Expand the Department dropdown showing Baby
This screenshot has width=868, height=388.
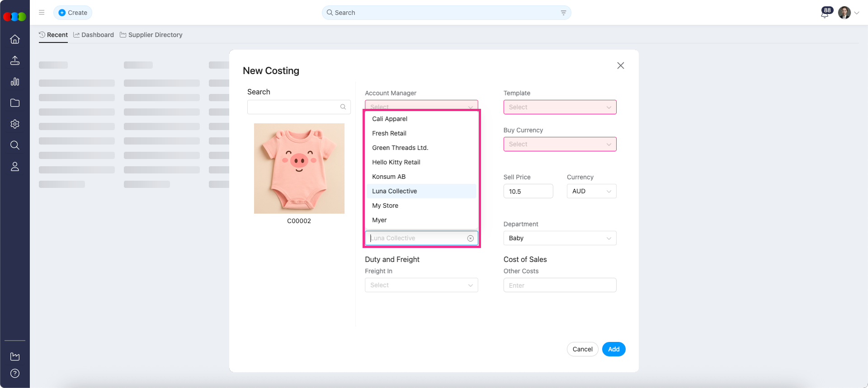560,238
